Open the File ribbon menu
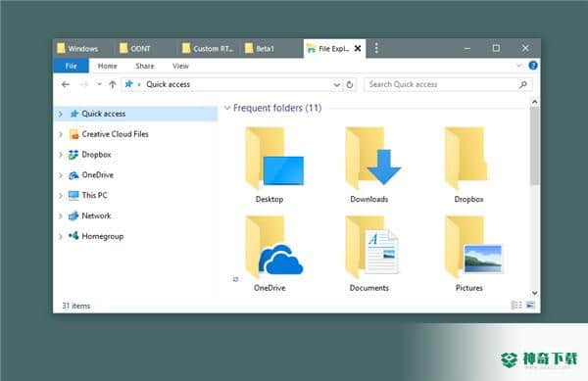Image resolution: width=588 pixels, height=381 pixels. [x=71, y=66]
